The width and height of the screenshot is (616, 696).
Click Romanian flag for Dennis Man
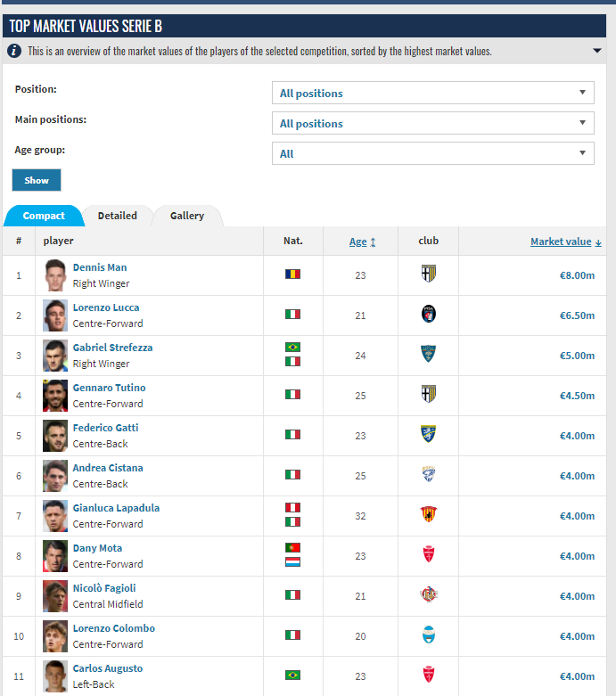click(x=292, y=274)
